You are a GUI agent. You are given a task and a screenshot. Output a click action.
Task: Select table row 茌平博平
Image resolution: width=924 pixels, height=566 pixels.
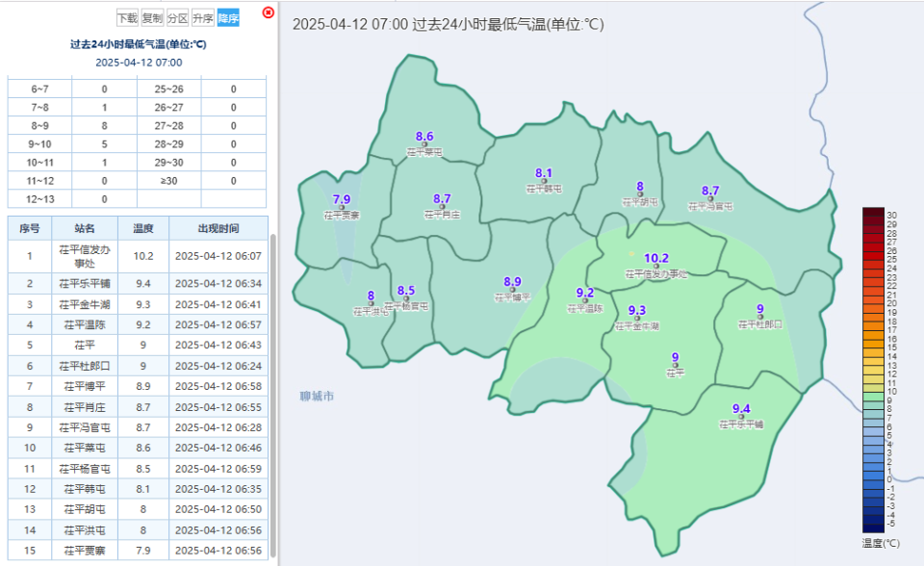tap(138, 386)
